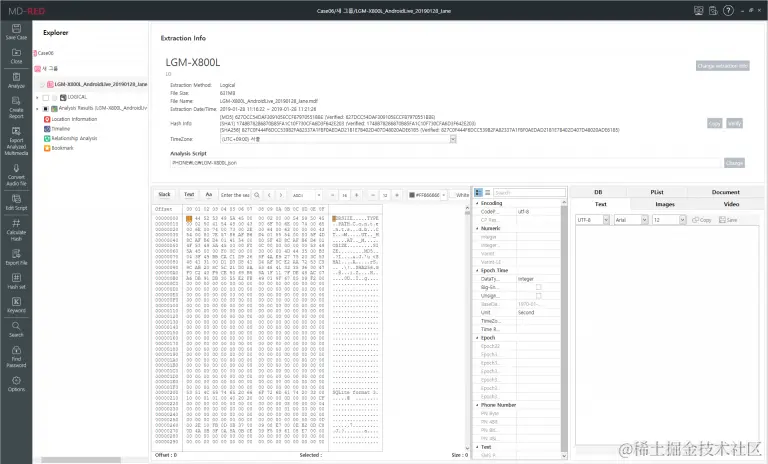
Task: Open the Find Password tool
Action: (16, 350)
